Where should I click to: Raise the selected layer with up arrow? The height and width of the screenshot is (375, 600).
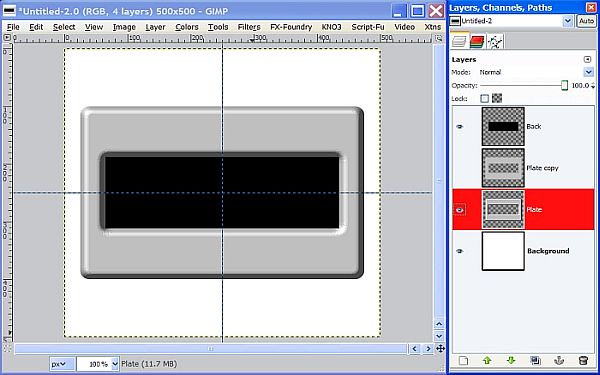pos(487,360)
